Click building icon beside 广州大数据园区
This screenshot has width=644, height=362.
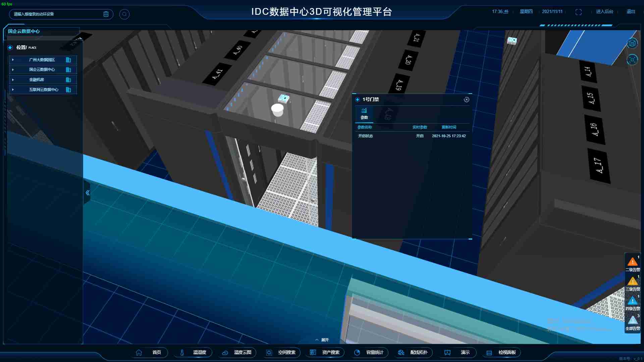(x=68, y=60)
